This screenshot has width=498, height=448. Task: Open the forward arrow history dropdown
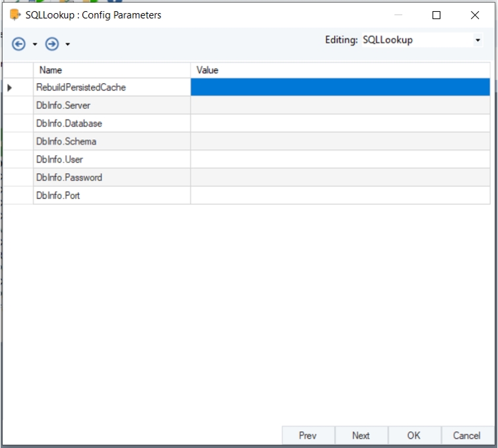pyautogui.click(x=67, y=44)
